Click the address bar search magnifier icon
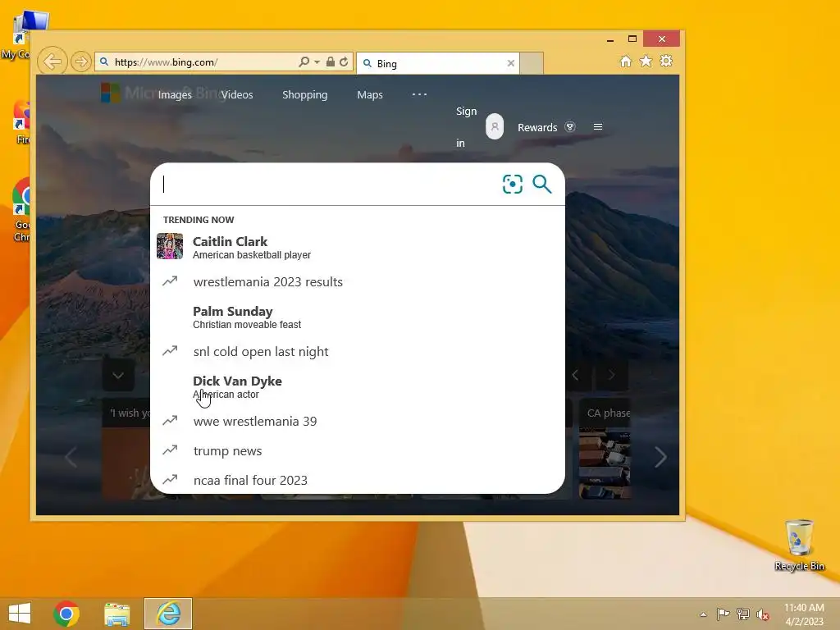The width and height of the screenshot is (840, 630). [304, 62]
